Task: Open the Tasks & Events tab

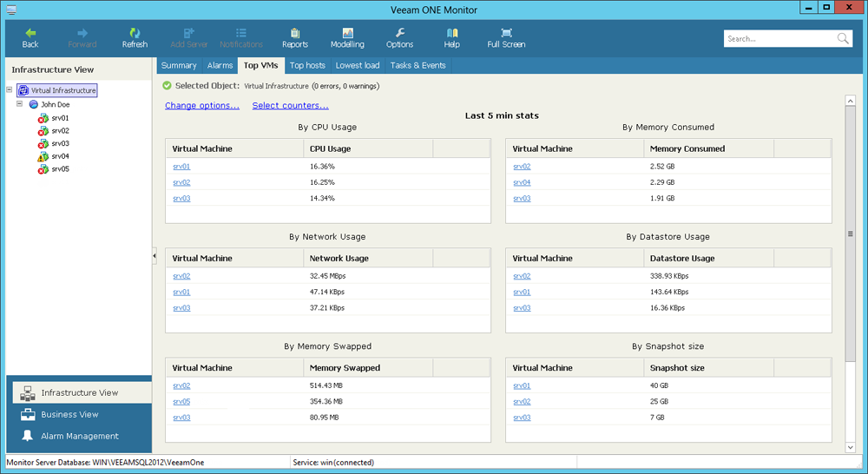Action: (418, 65)
